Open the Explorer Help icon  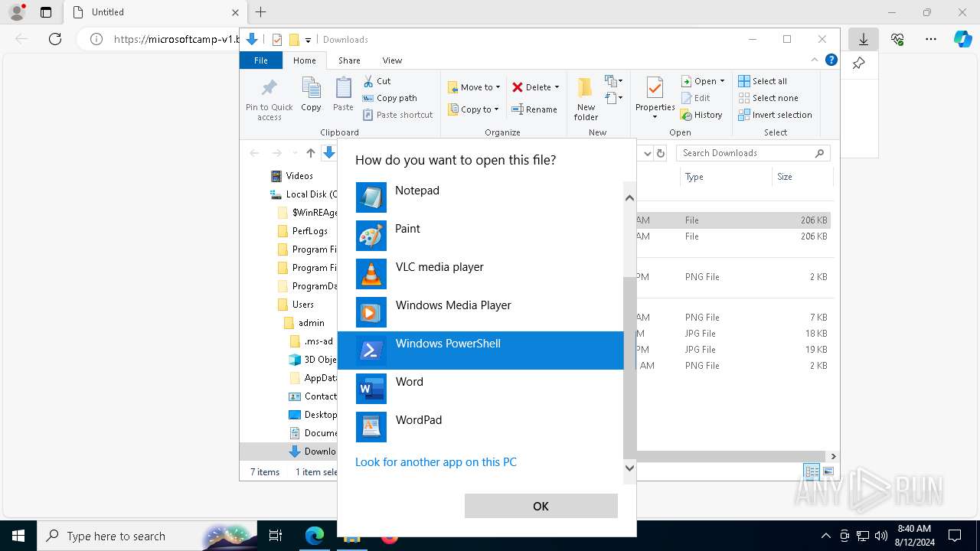pyautogui.click(x=831, y=60)
